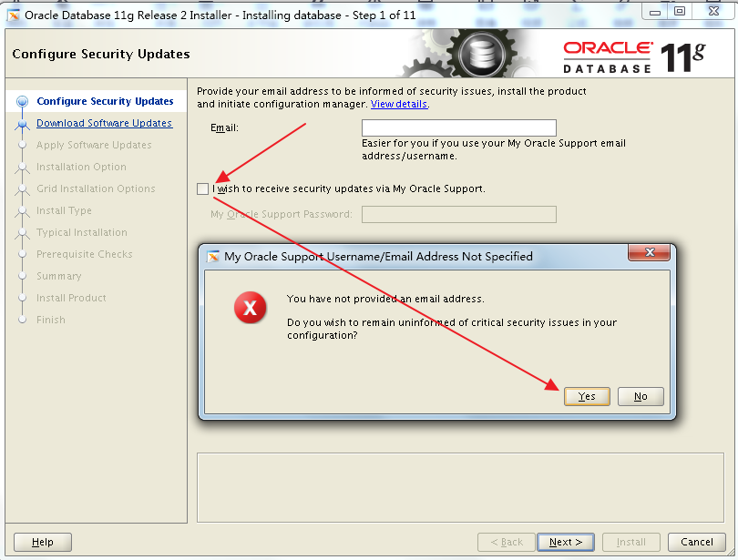Viewport: 738px width, 560px height.
Task: Click the disabled Install button
Action: click(x=631, y=542)
